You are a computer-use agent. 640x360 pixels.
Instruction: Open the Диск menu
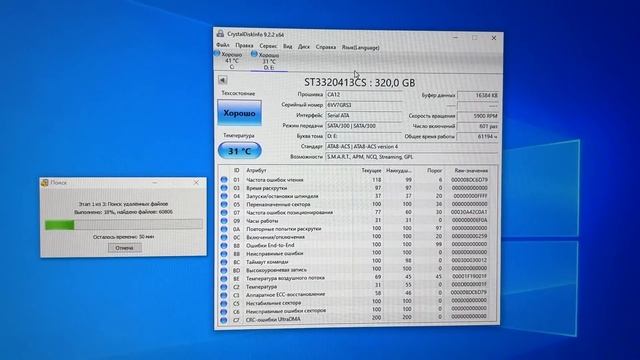pyautogui.click(x=304, y=47)
